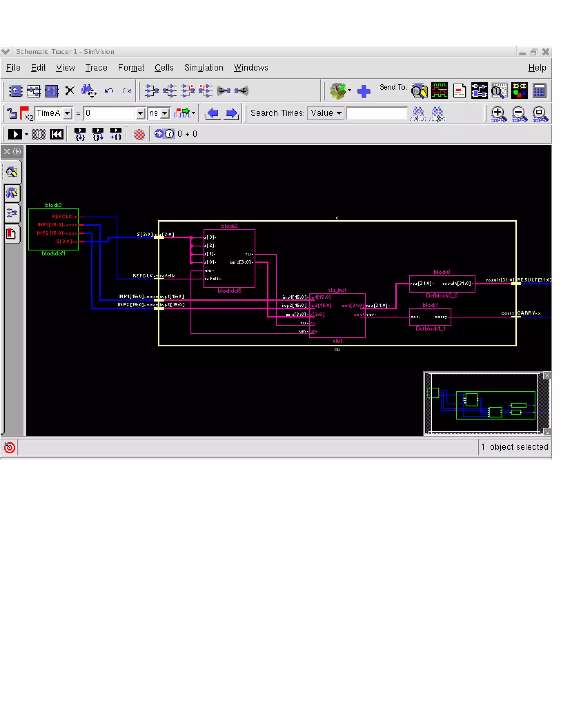This screenshot has height=728, width=563.
Task: Click the zoom in magnifier icon
Action: [x=499, y=114]
